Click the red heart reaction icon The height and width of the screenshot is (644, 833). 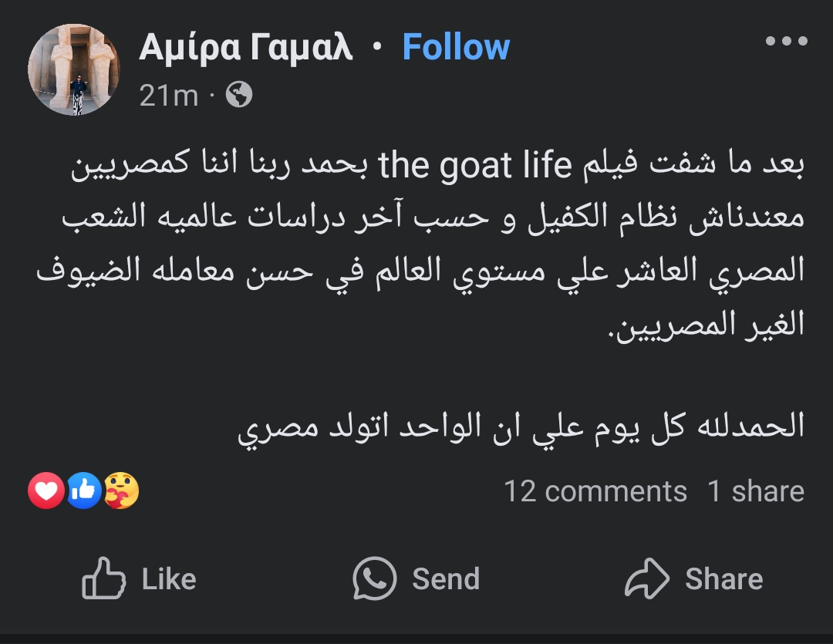click(46, 491)
